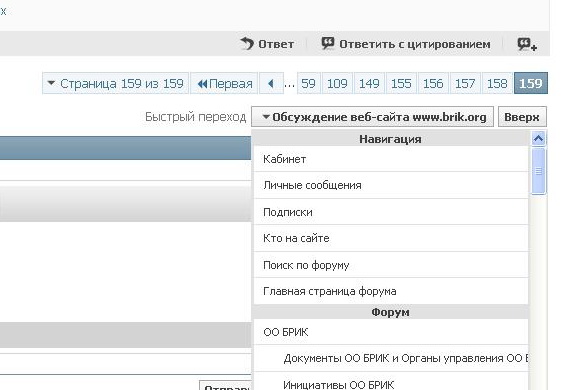Screen dimensions: 561x390
Task: Click the multi-quote plus icon
Action: click(x=527, y=45)
